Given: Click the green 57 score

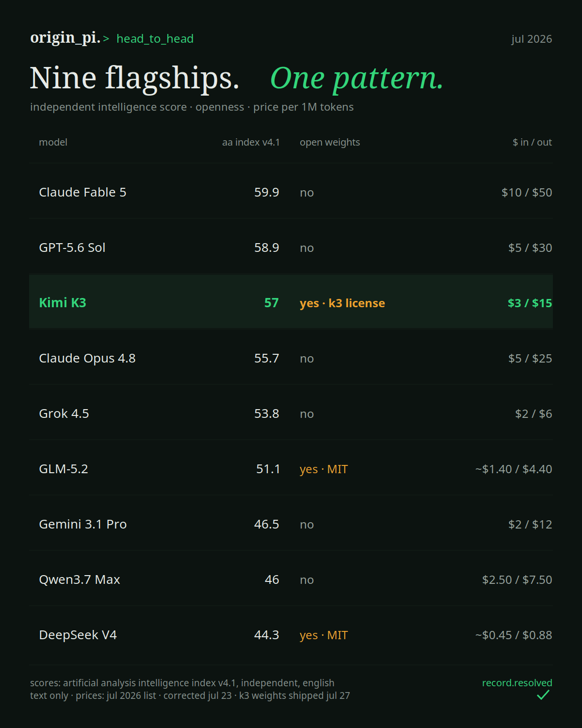Looking at the screenshot, I should 272,303.
